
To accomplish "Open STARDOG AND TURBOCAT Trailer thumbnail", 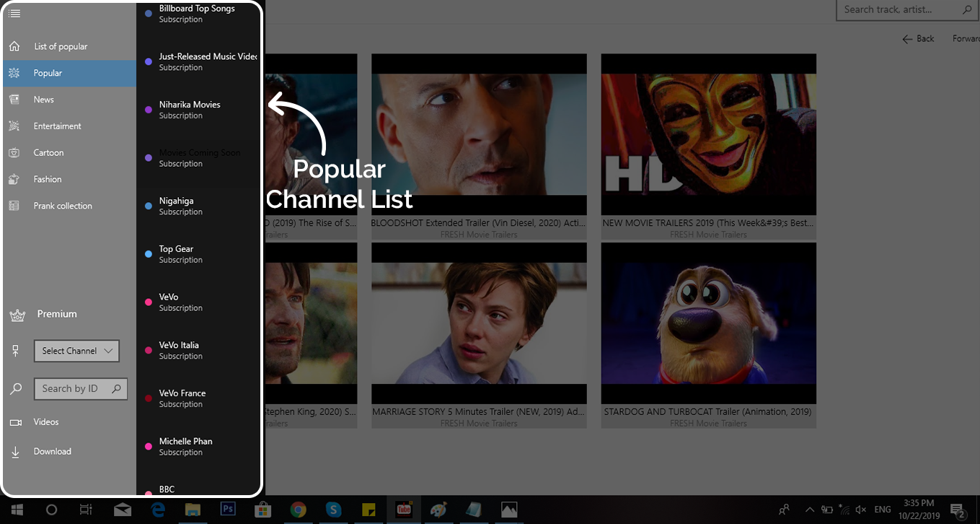I will [x=708, y=323].
